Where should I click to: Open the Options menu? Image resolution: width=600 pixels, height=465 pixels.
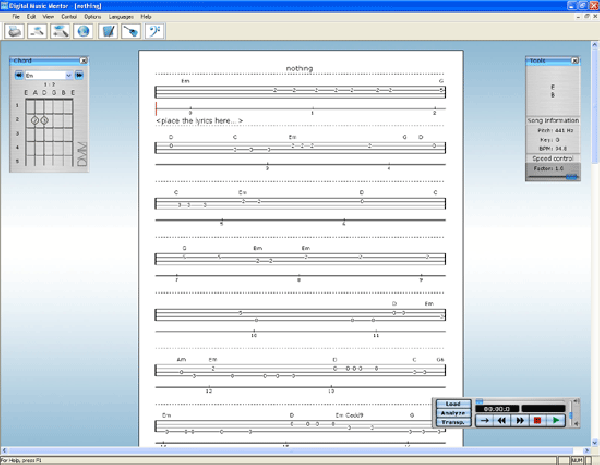pos(92,17)
